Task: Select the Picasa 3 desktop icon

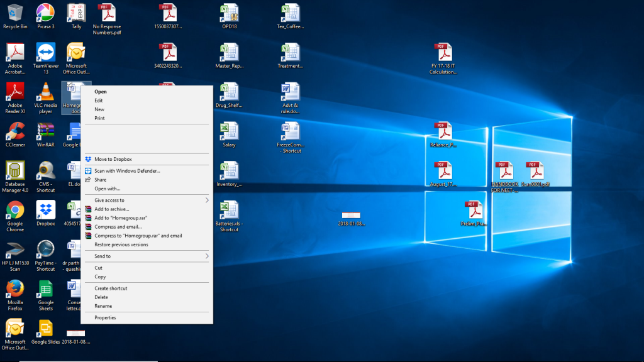Action: tap(45, 16)
